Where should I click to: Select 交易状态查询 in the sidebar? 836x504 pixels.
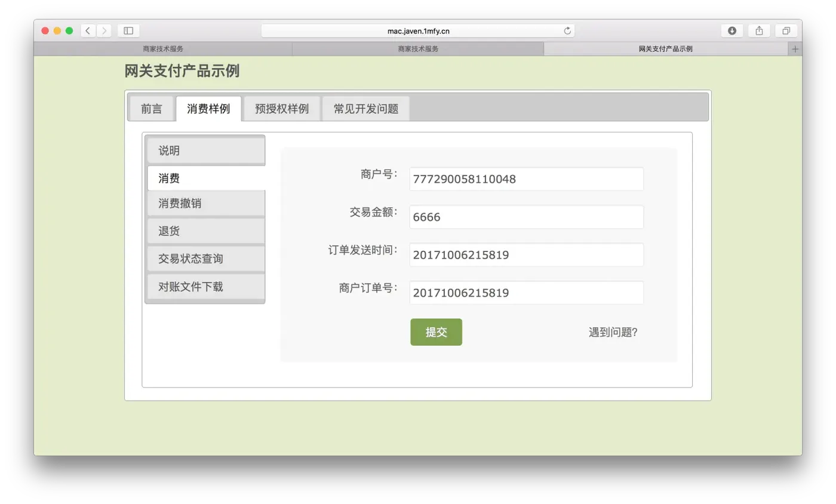point(205,259)
